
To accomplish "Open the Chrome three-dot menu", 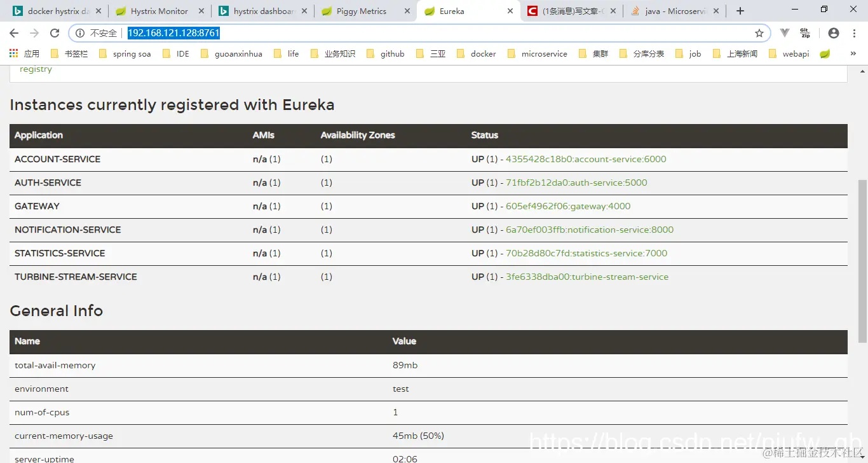I will point(854,33).
